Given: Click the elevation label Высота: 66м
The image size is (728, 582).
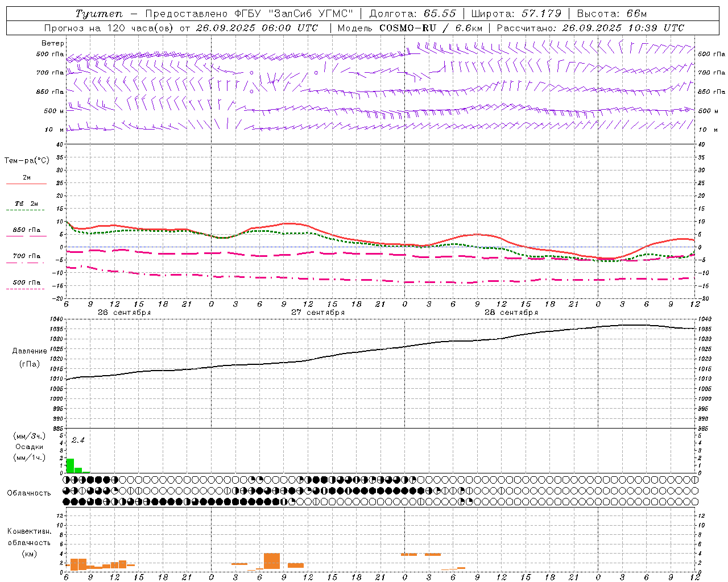Looking at the screenshot, I should coord(611,14).
